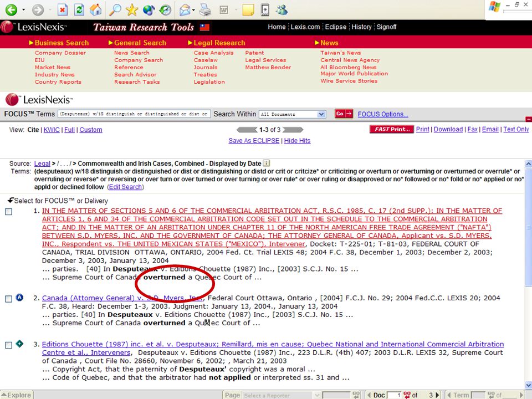The image size is (532, 399).
Task: Open Canada (Attorney General) v. S.D. Myers result
Action: [122, 298]
